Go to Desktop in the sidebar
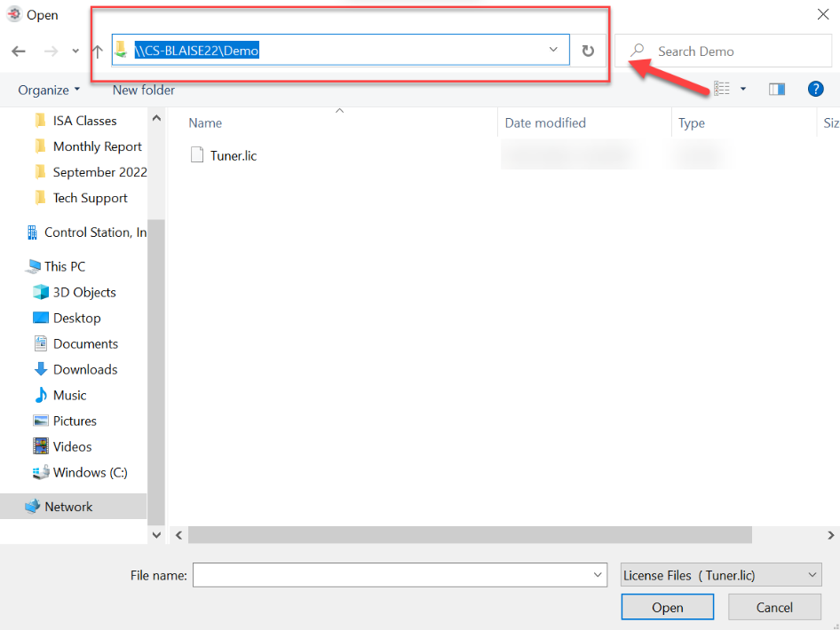Image resolution: width=840 pixels, height=630 pixels. [76, 318]
